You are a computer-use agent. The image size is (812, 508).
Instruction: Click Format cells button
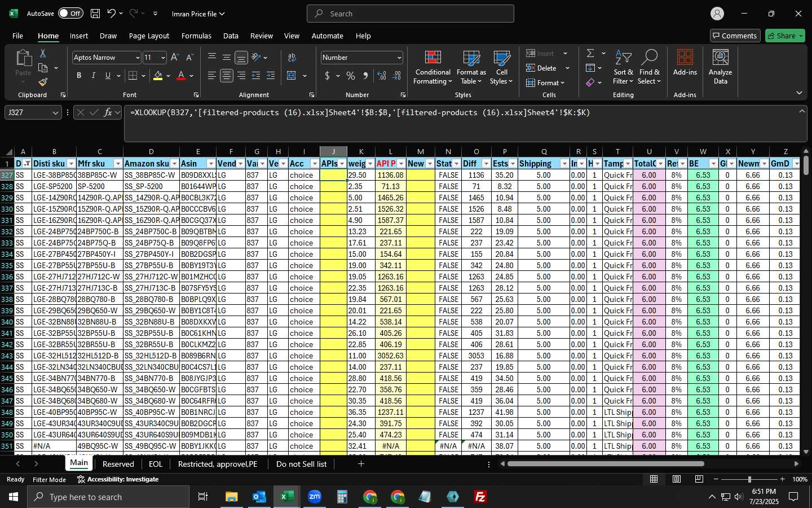pyautogui.click(x=545, y=82)
